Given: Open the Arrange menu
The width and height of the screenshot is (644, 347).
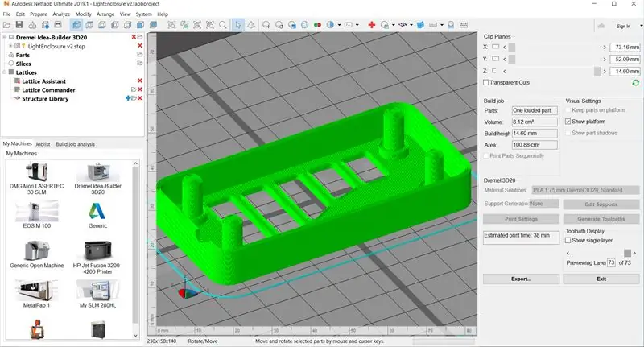Looking at the screenshot, I should (105, 14).
